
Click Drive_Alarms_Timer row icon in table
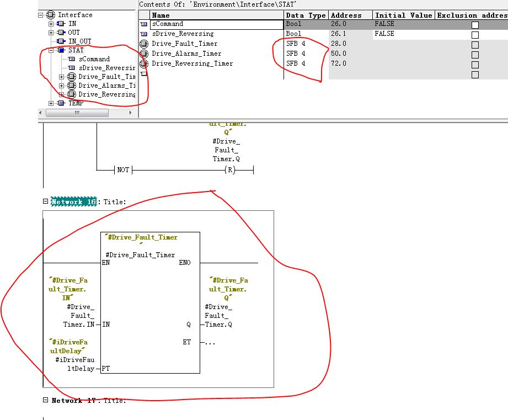tap(144, 54)
